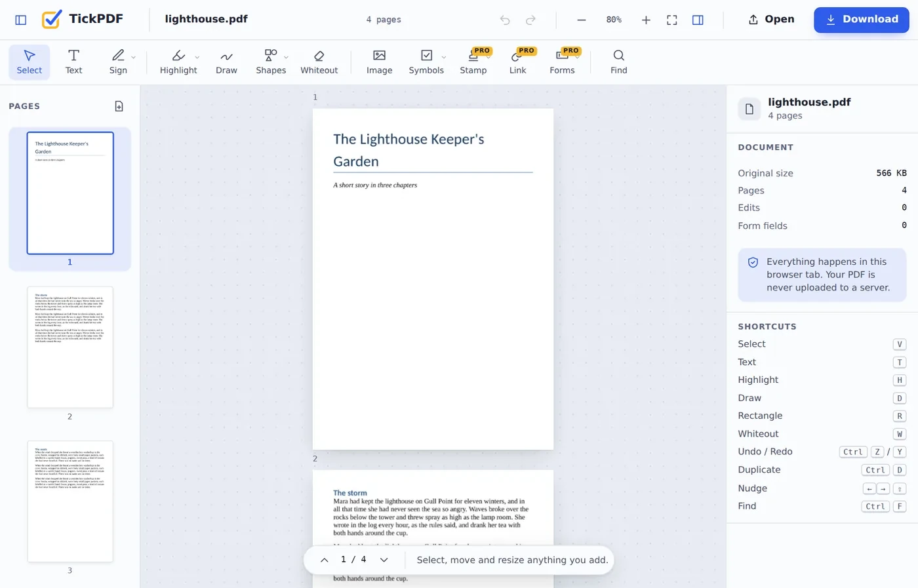Zoom out with the minus icon

[x=581, y=20]
